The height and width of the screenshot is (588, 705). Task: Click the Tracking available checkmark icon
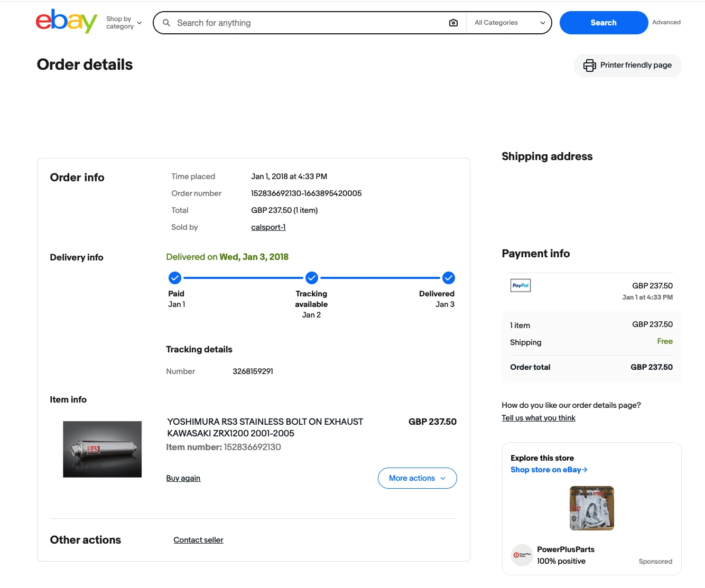[312, 278]
